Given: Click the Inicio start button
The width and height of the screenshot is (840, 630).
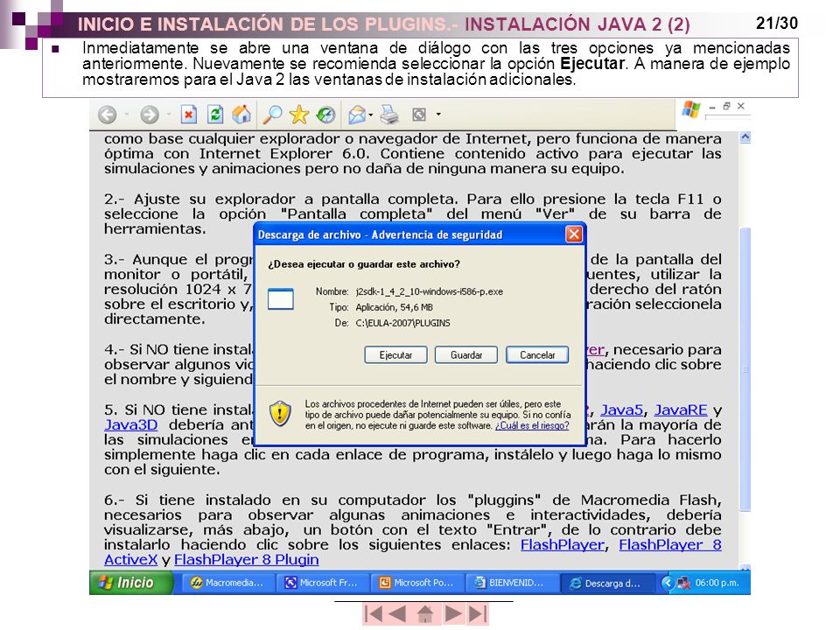Looking at the screenshot, I should [131, 583].
